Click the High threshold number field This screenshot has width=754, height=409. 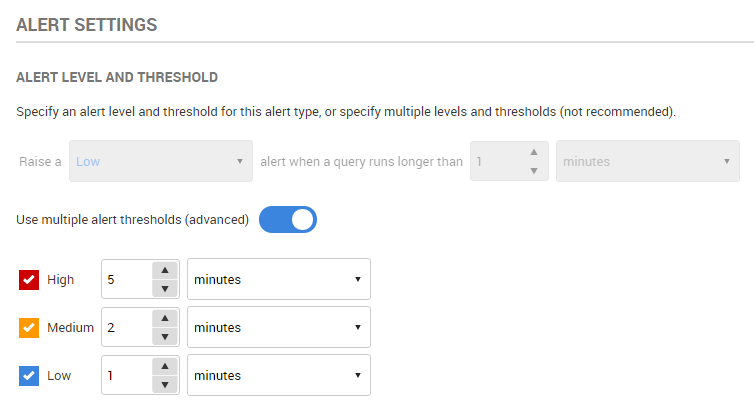[126, 280]
